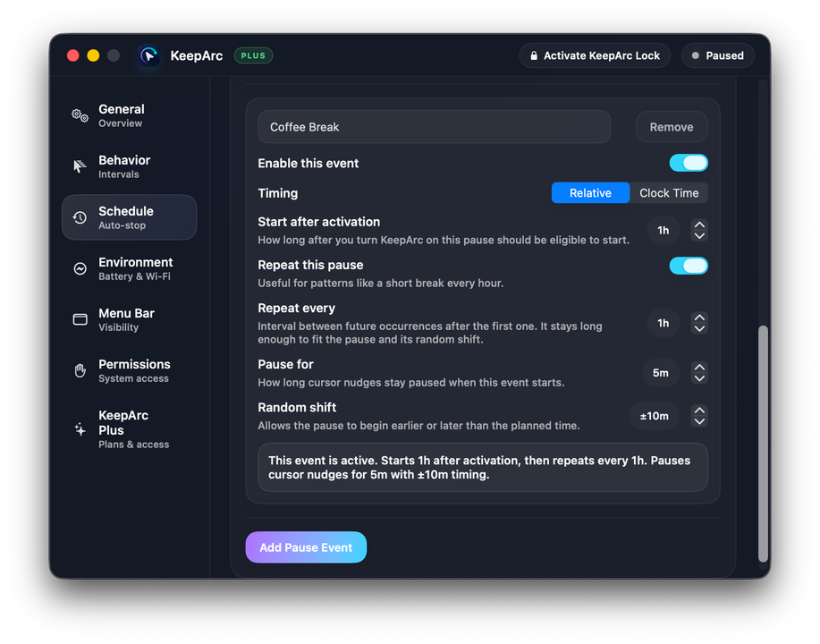Click the Coffee Break name field
The height and width of the screenshot is (644, 820).
tap(434, 127)
